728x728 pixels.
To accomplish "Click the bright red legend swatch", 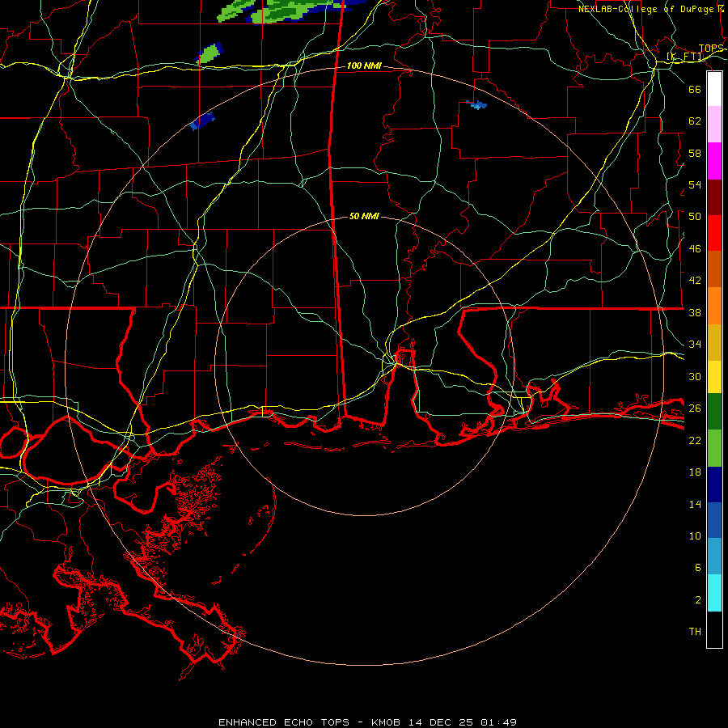I will (714, 233).
